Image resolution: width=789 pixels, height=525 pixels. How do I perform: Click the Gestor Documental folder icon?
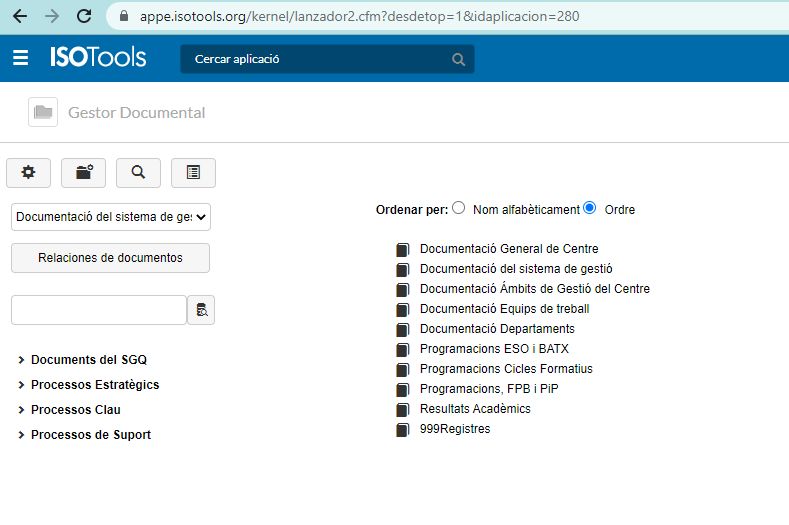coord(43,112)
